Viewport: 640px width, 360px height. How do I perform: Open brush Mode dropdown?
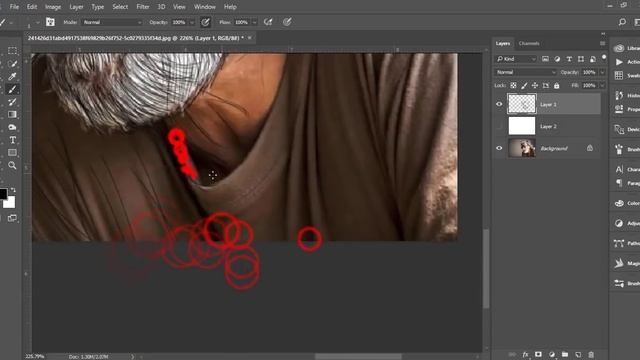click(112, 22)
